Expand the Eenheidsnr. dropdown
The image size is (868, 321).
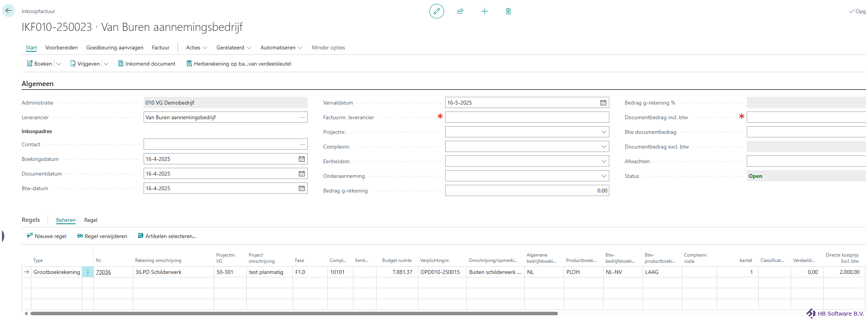[x=604, y=161]
